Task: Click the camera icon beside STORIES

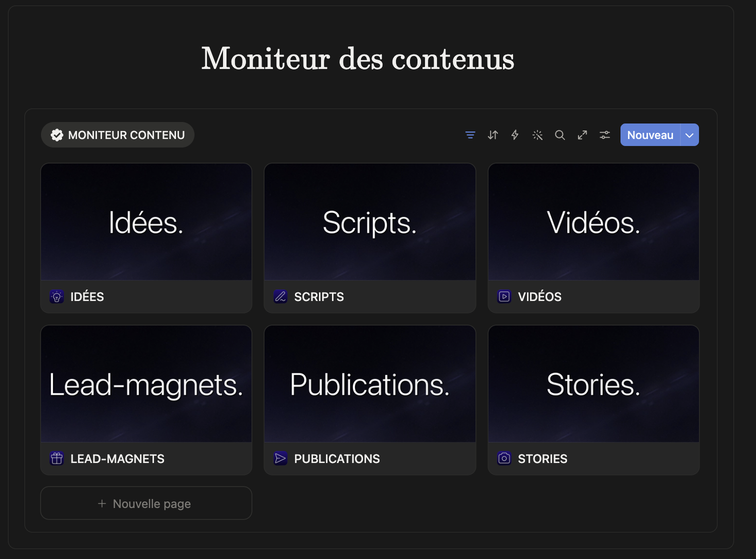Action: coord(504,458)
